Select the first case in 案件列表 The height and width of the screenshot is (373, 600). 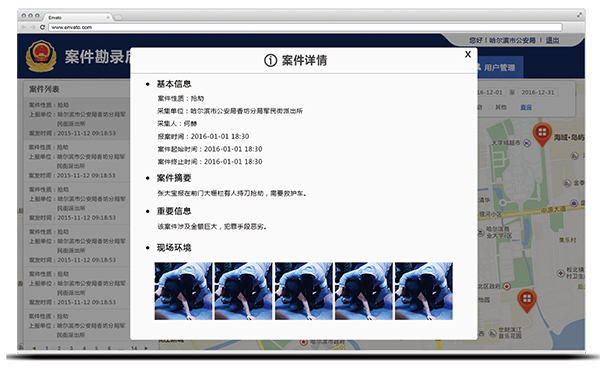[x=77, y=119]
